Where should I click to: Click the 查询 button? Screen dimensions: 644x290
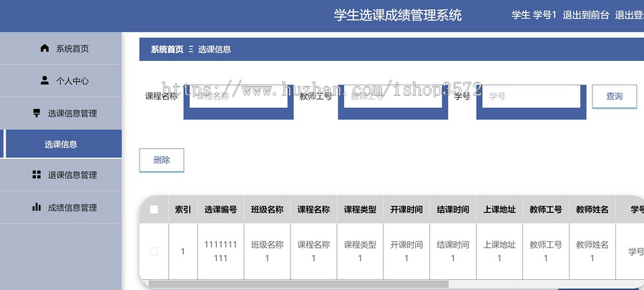(615, 97)
